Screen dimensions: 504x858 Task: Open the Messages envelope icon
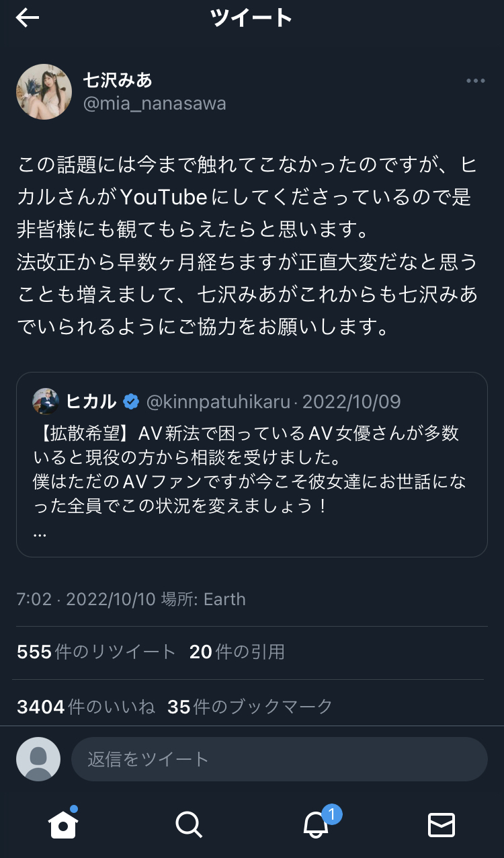[442, 824]
